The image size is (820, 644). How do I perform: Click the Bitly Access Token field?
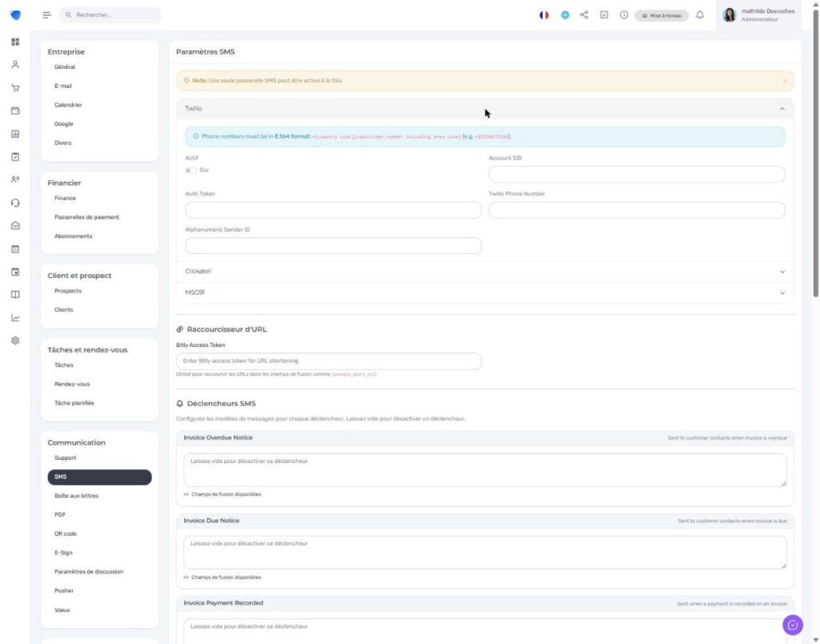pyautogui.click(x=328, y=361)
